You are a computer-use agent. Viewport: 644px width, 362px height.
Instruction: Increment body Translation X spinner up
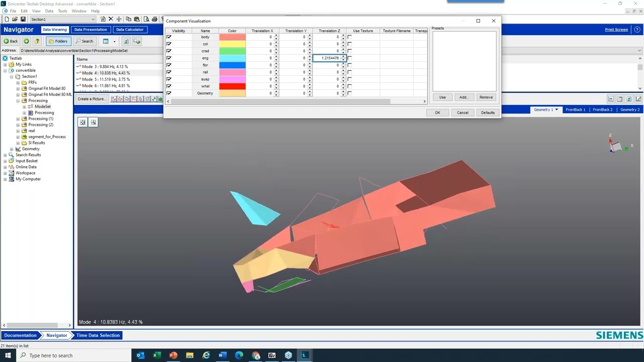coord(276,36)
